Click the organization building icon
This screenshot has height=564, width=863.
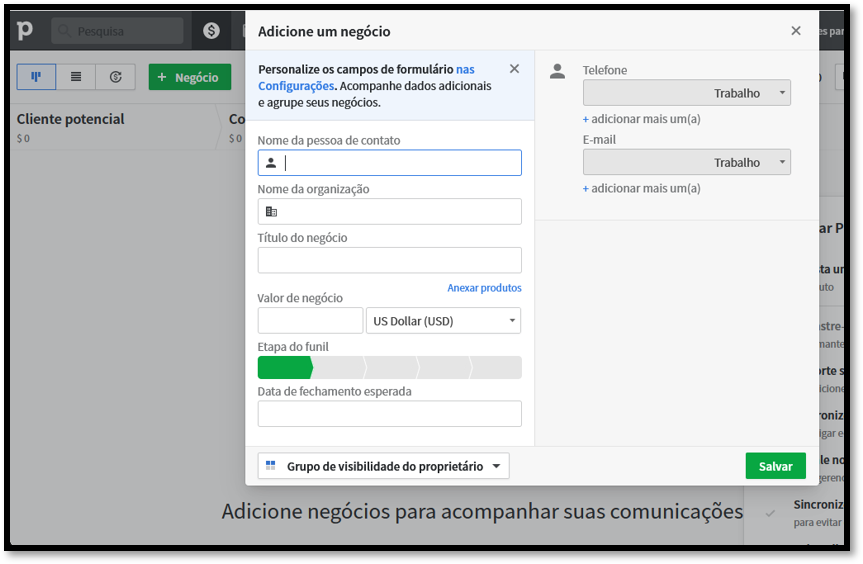pyautogui.click(x=271, y=212)
